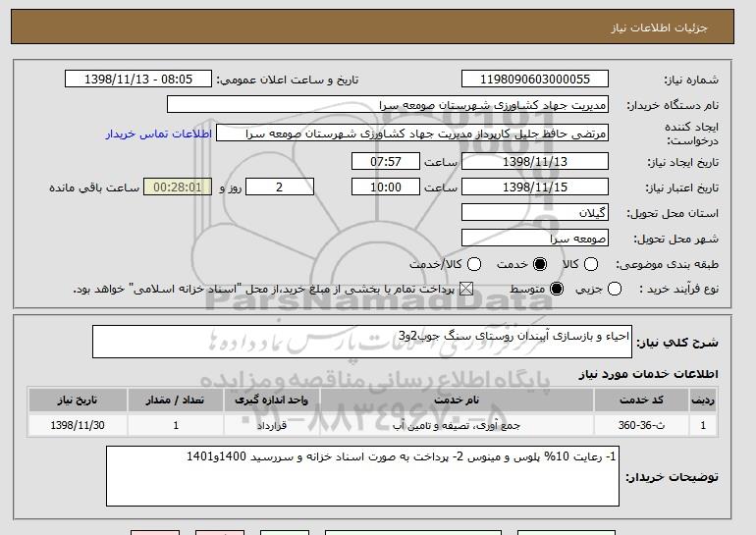Click the اطلاعات خدمات مورد نیاز heading

pyautogui.click(x=648, y=374)
